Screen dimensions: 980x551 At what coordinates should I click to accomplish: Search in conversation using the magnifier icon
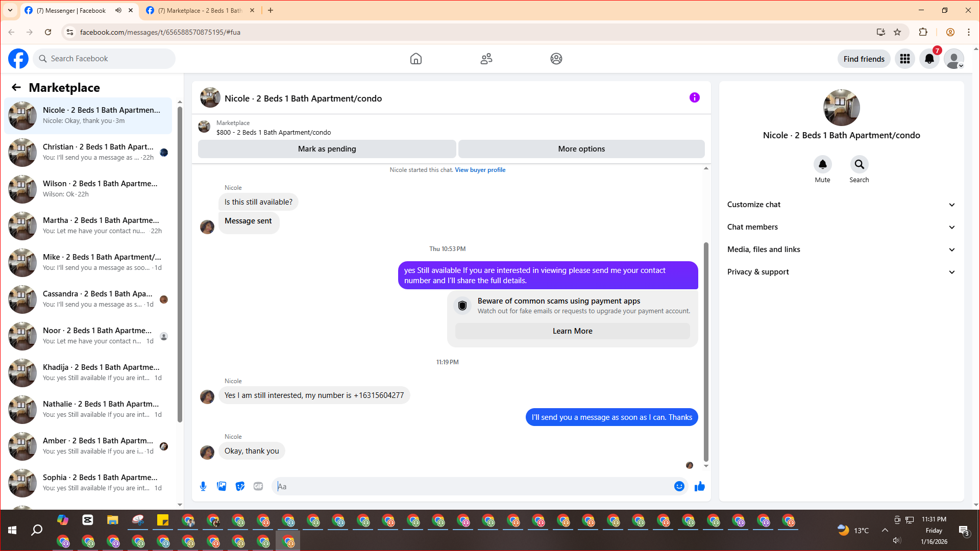point(859,164)
